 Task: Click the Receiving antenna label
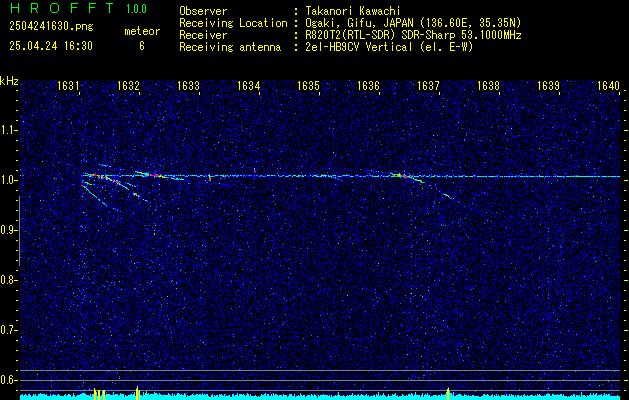tap(230, 47)
